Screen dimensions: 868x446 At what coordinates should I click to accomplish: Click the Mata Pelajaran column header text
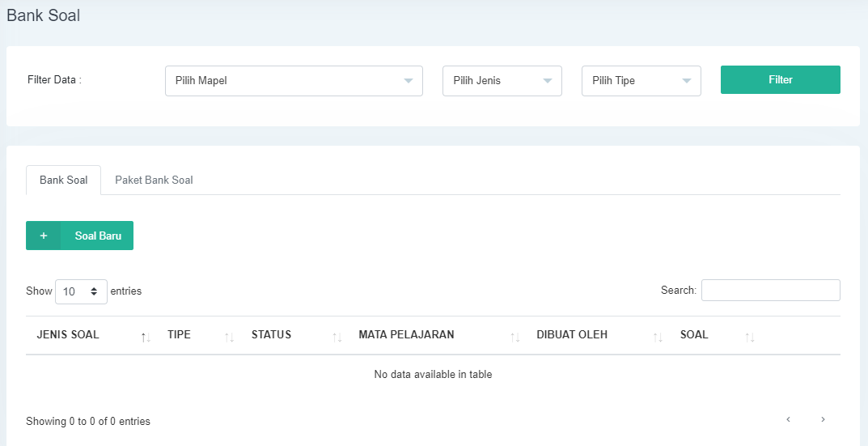pyautogui.click(x=406, y=335)
